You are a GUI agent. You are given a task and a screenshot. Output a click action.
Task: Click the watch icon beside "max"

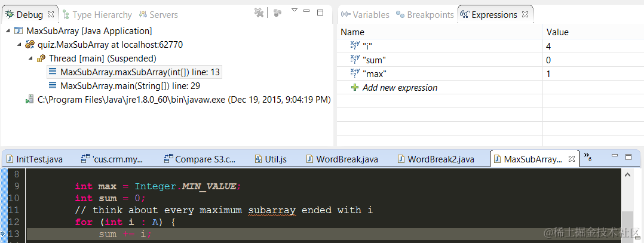tap(355, 73)
